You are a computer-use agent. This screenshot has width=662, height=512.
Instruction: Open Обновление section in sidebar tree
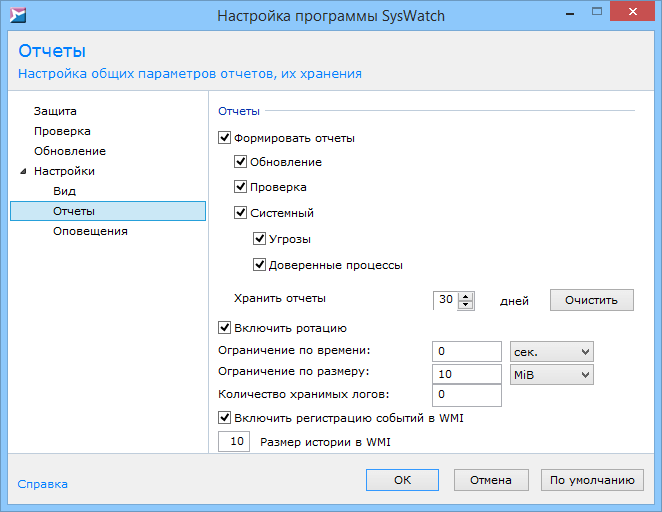(x=70, y=151)
